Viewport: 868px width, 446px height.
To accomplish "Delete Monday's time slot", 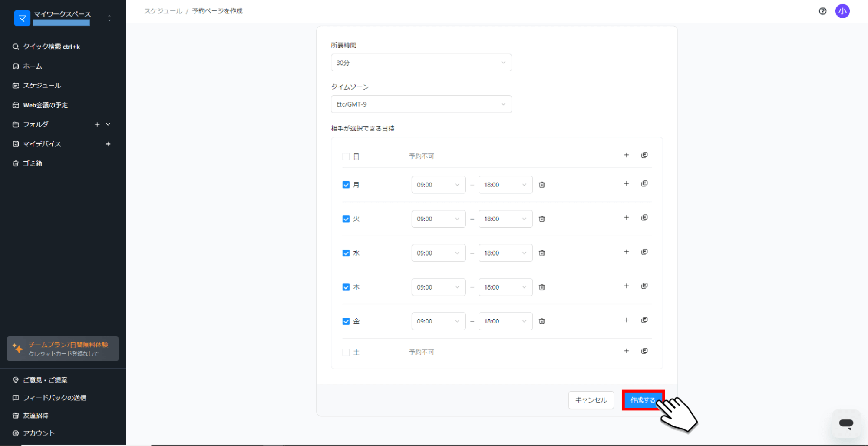I will tap(541, 185).
